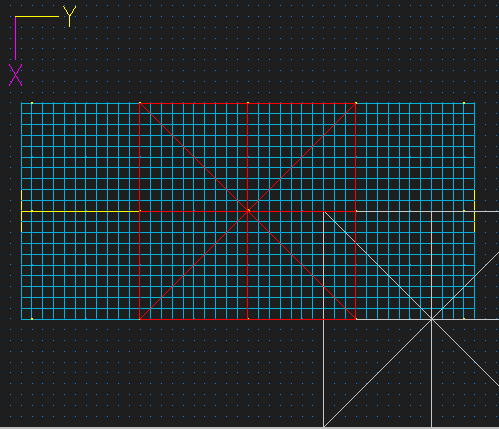Pick the yellow horizontal line segment
This screenshot has height=429, width=499.
[x=80, y=211]
